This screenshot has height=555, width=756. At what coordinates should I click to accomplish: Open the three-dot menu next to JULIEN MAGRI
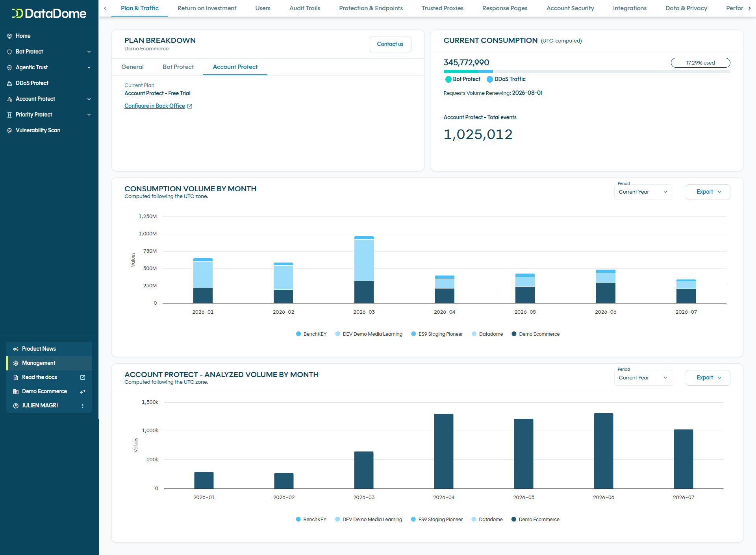click(83, 405)
